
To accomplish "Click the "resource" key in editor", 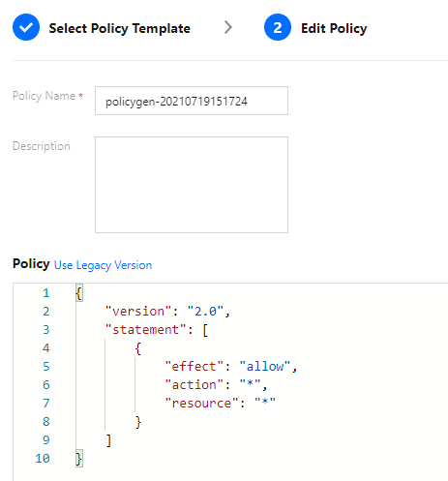I will tap(201, 404).
